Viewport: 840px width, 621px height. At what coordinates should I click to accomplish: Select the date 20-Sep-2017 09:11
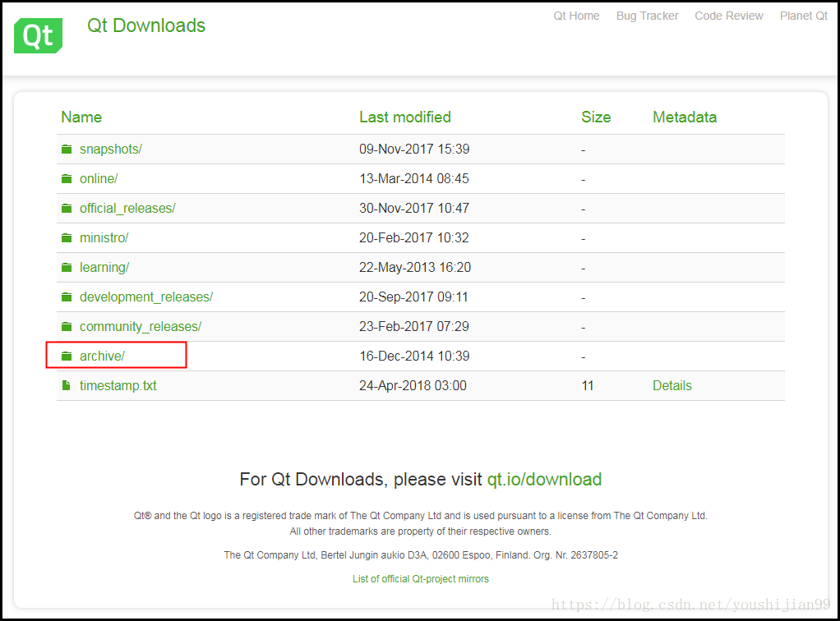click(x=413, y=297)
